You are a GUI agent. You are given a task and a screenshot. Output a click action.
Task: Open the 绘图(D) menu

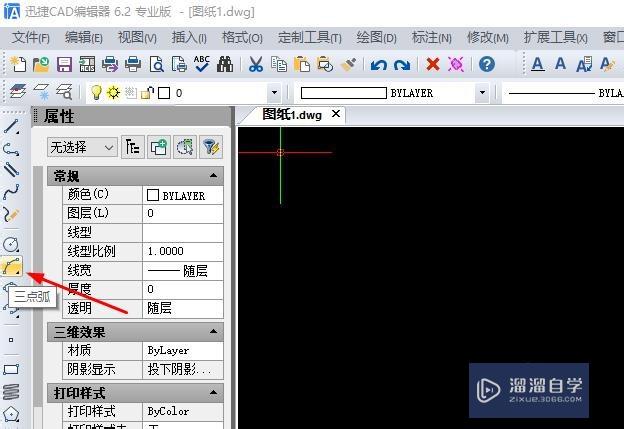pos(376,38)
